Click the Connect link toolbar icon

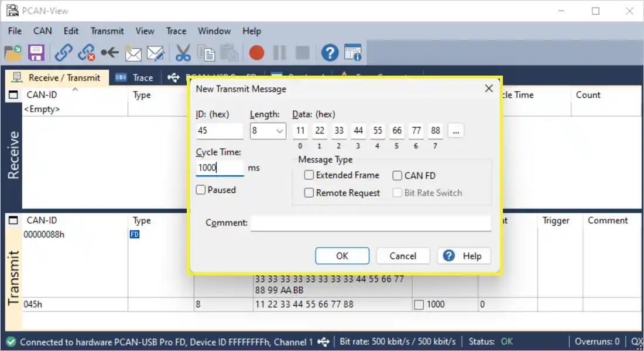tap(63, 53)
